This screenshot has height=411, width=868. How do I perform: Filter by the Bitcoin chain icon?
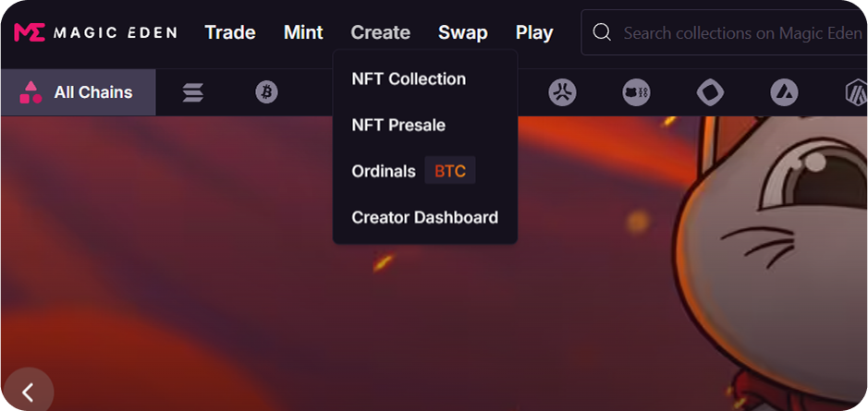pos(267,92)
